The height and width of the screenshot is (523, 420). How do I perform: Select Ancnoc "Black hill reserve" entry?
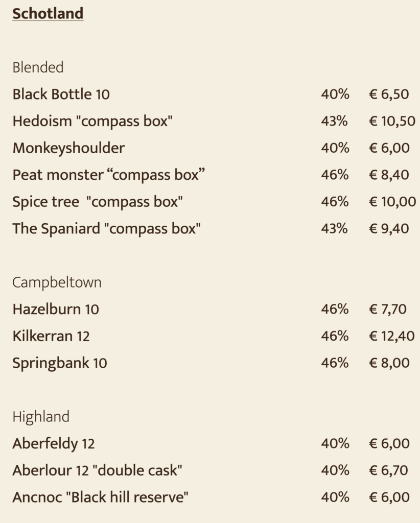pyautogui.click(x=100, y=497)
